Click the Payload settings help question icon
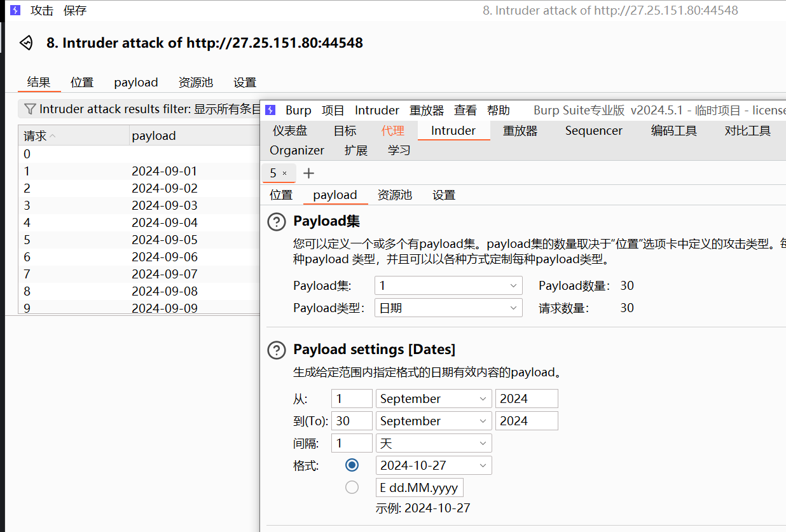Screen dimensions: 786x532 coord(277,350)
